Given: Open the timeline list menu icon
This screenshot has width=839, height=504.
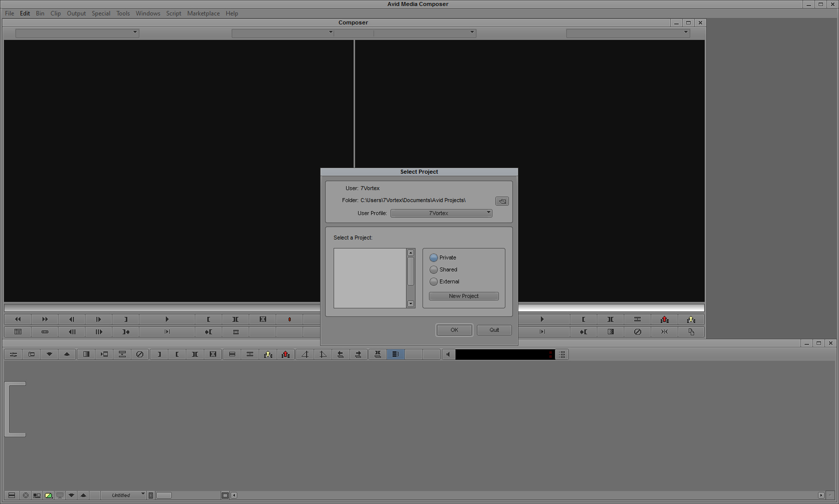Looking at the screenshot, I should 562,354.
